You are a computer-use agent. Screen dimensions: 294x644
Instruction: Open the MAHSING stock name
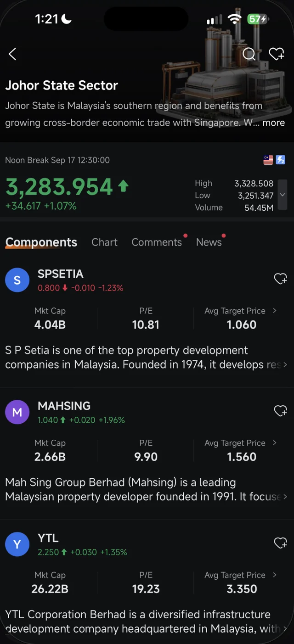[x=64, y=406]
